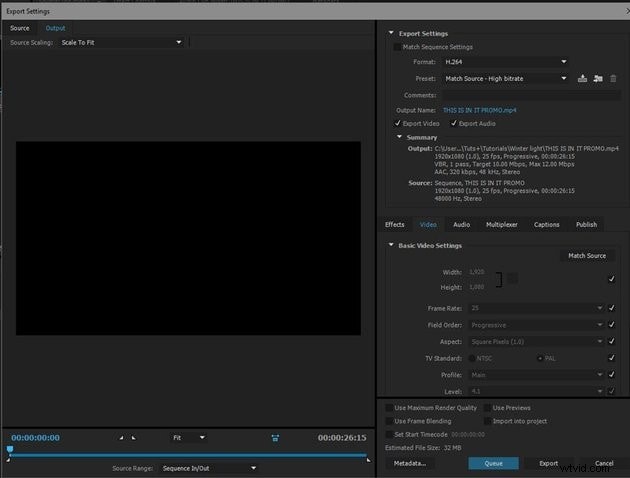This screenshot has width=630, height=478.
Task: Open the Audio tab
Action: tap(462, 225)
